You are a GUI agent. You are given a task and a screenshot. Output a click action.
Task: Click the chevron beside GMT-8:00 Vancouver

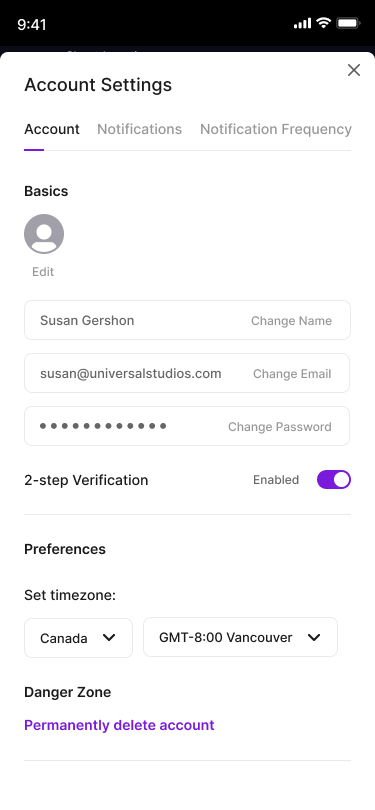pos(314,637)
